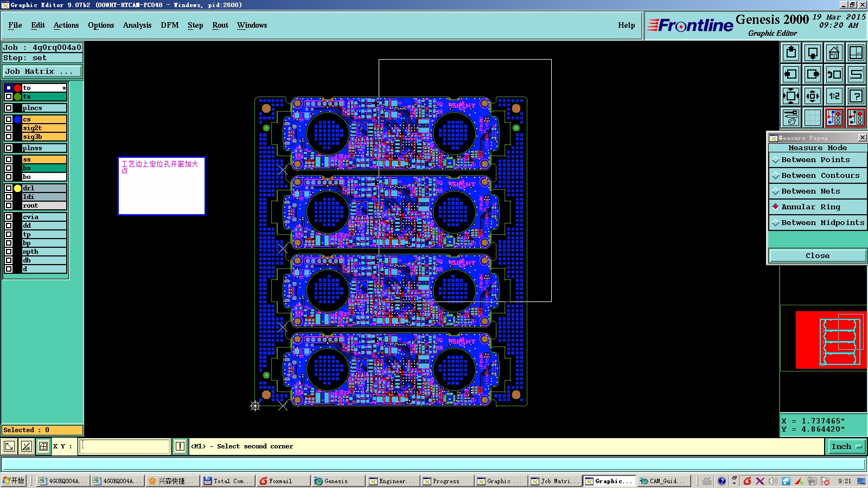Screen dimensions: 868x488
Task: Click the red color swatch of layer to
Action: [x=17, y=88]
